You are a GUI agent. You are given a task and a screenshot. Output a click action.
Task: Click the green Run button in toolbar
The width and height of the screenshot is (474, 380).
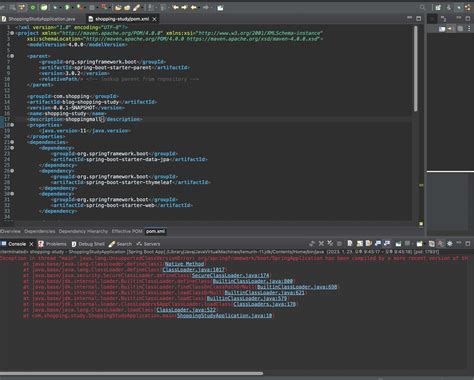click(67, 7)
